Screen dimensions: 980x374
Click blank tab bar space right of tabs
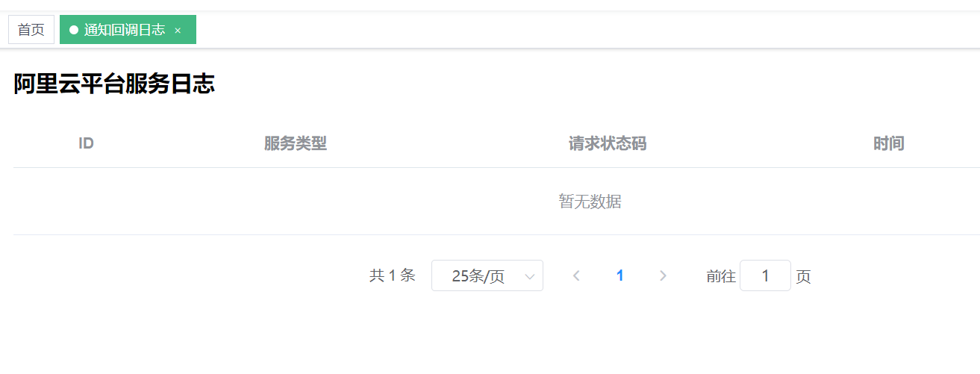[x=582, y=30]
